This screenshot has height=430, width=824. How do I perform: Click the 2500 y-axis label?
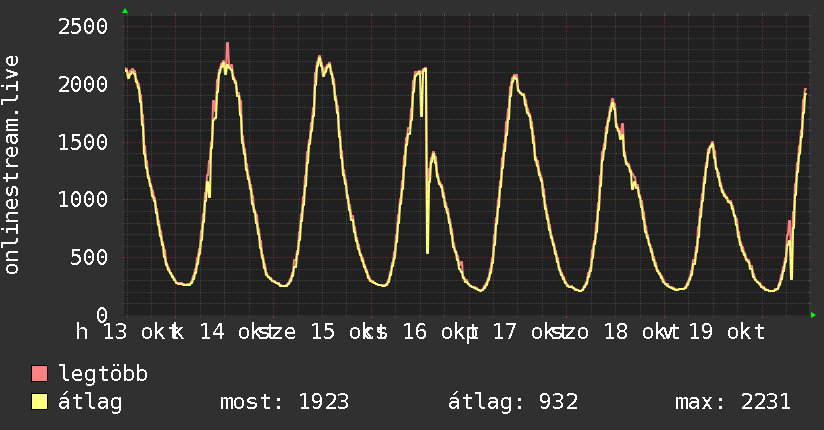coord(83,26)
